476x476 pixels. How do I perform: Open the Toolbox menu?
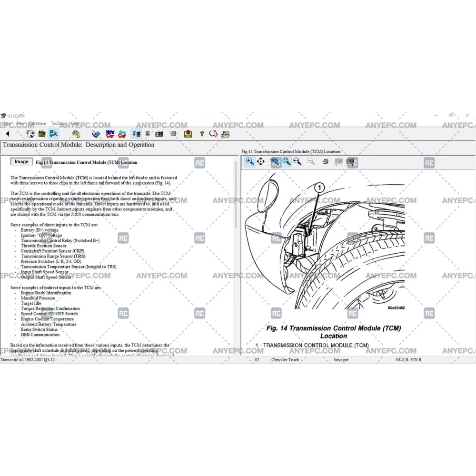coord(58,123)
